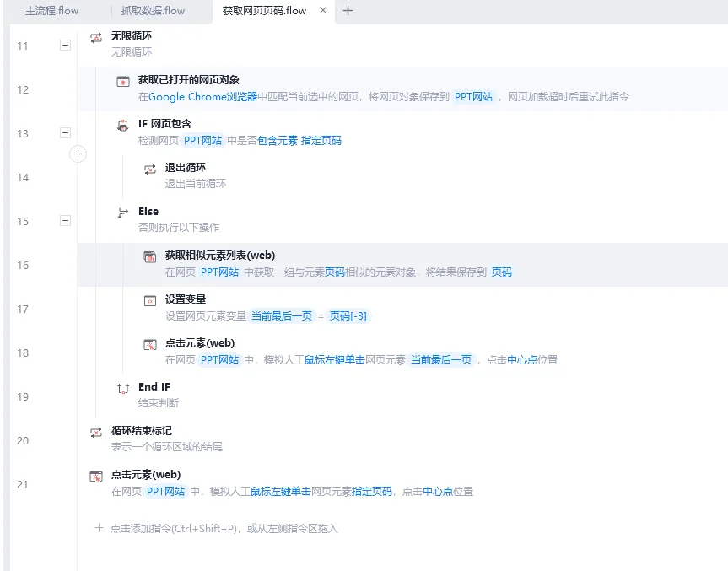Collapse the IF 网页包含 block
This screenshot has height=571, width=728.
tap(65, 134)
